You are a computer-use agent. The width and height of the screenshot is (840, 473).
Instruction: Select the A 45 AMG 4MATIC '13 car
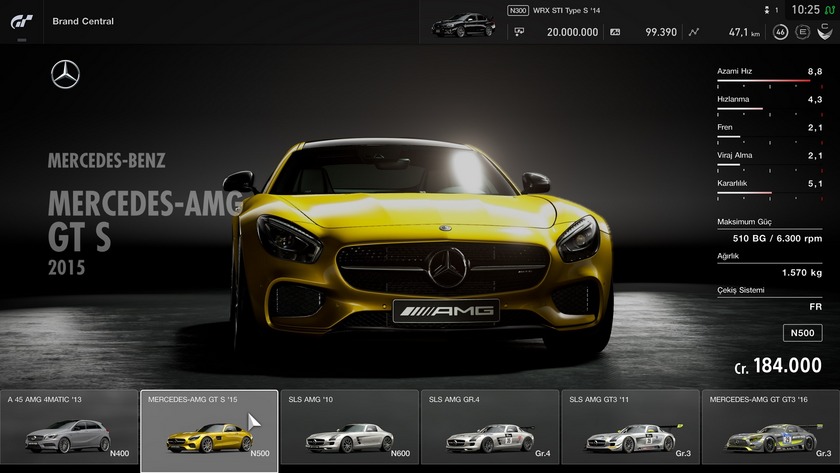69,430
